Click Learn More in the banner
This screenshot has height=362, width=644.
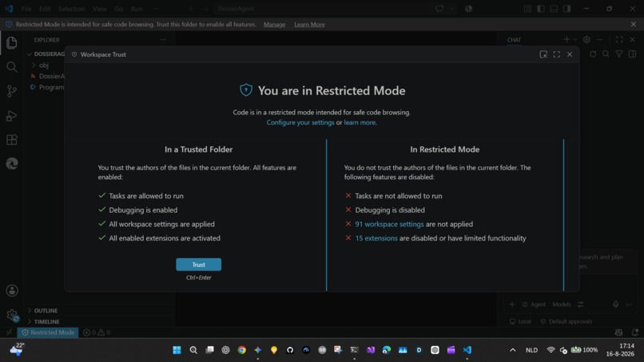[x=309, y=24]
